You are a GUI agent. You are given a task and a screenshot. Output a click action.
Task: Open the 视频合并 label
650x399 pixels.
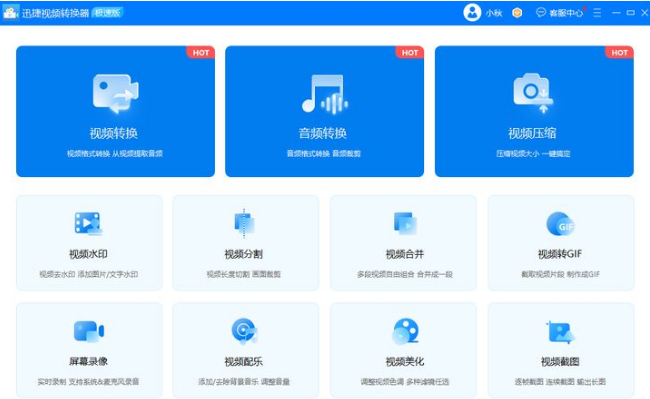click(x=405, y=254)
